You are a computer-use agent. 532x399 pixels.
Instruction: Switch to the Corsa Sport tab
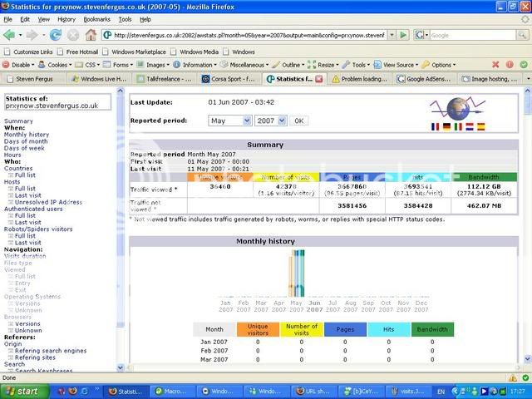point(229,79)
